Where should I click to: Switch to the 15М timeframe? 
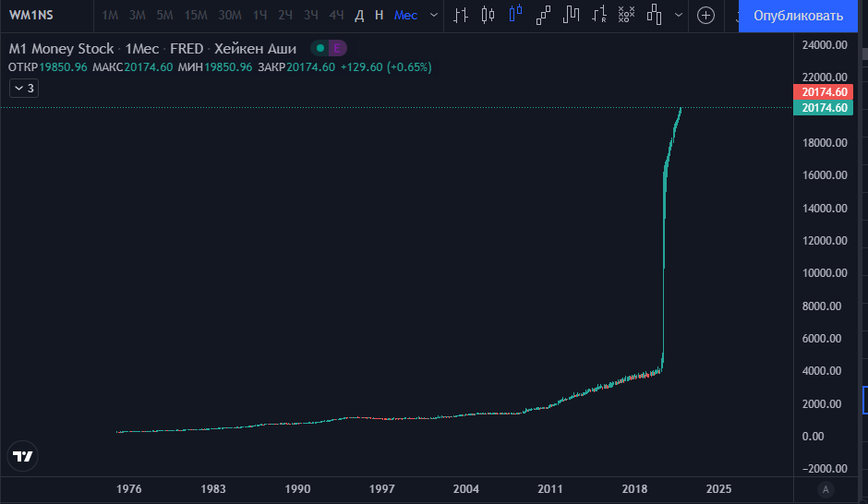click(196, 16)
